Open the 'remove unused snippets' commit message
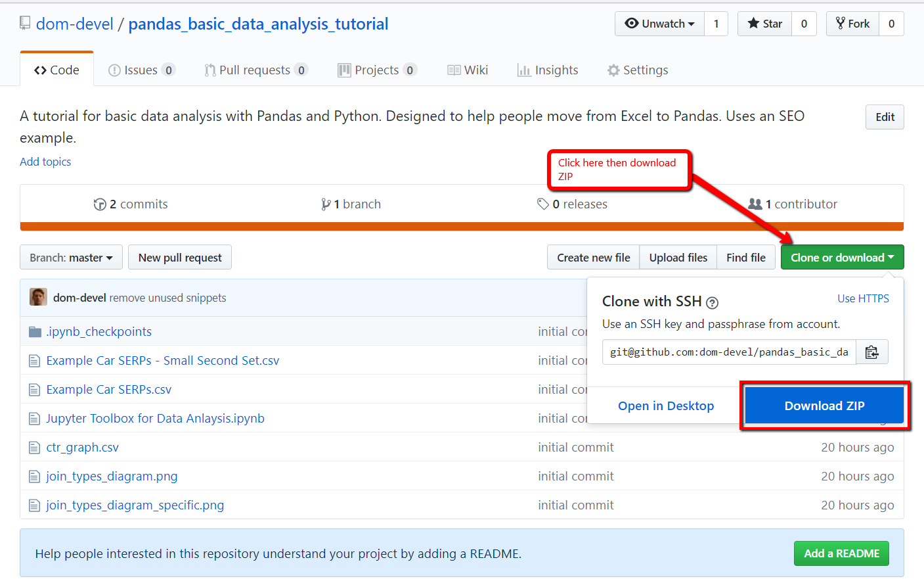 [167, 298]
